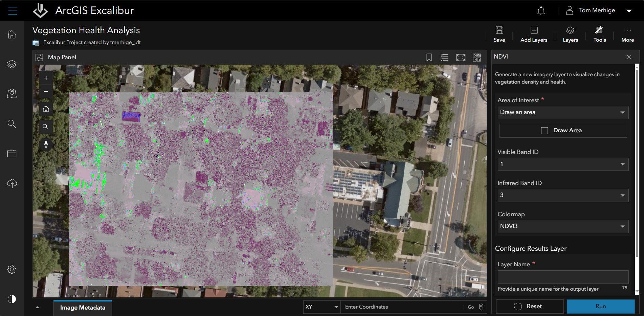Click the Configure Results Layer heading
The height and width of the screenshot is (316, 644).
[531, 249]
